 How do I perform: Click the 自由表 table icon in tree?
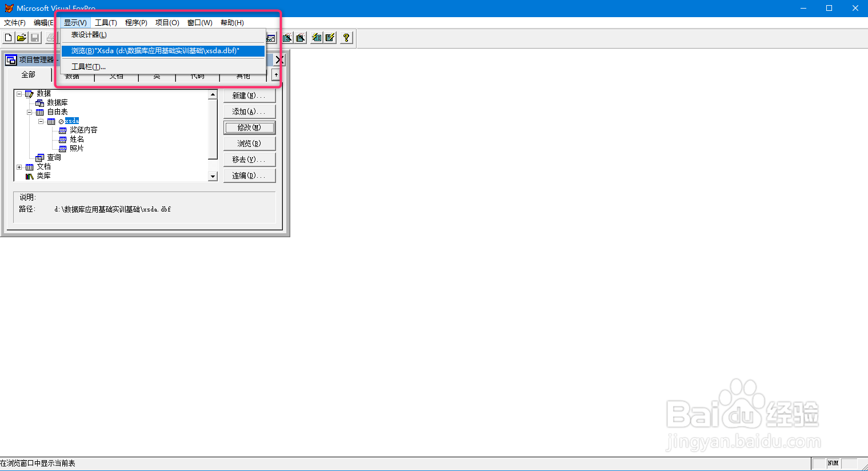(x=39, y=112)
